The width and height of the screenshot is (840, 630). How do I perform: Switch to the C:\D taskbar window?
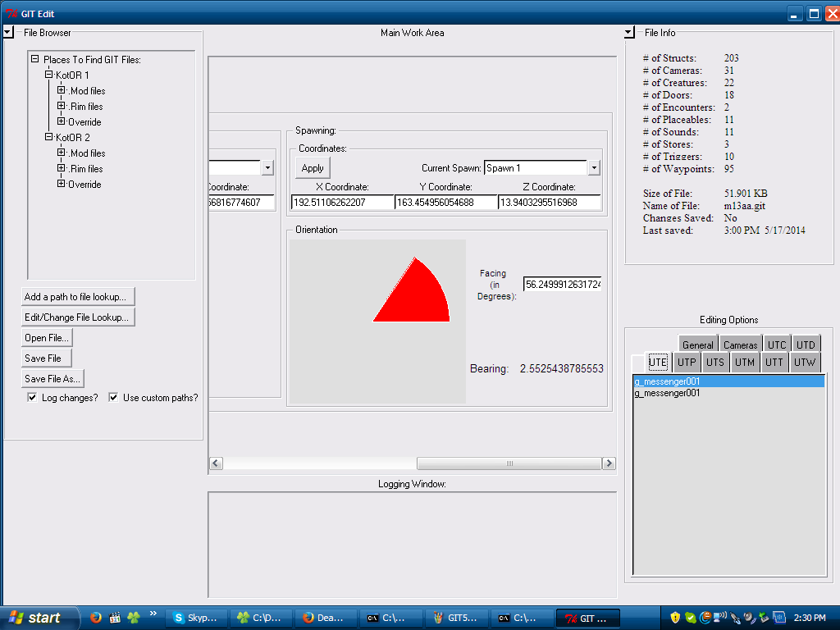[x=262, y=619]
